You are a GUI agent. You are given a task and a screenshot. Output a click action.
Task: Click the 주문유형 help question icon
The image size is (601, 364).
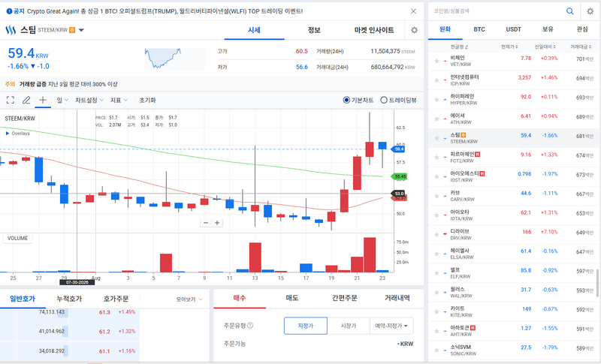(x=250, y=325)
